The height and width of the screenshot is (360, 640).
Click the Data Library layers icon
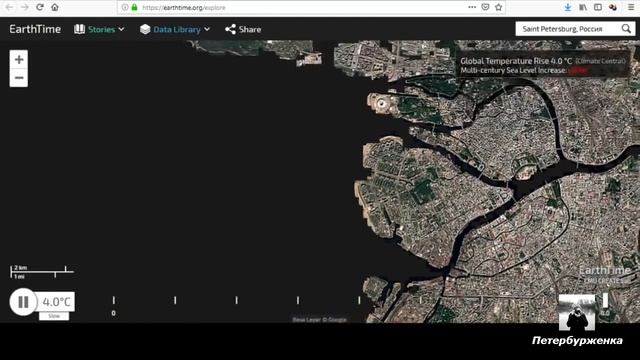click(x=145, y=29)
